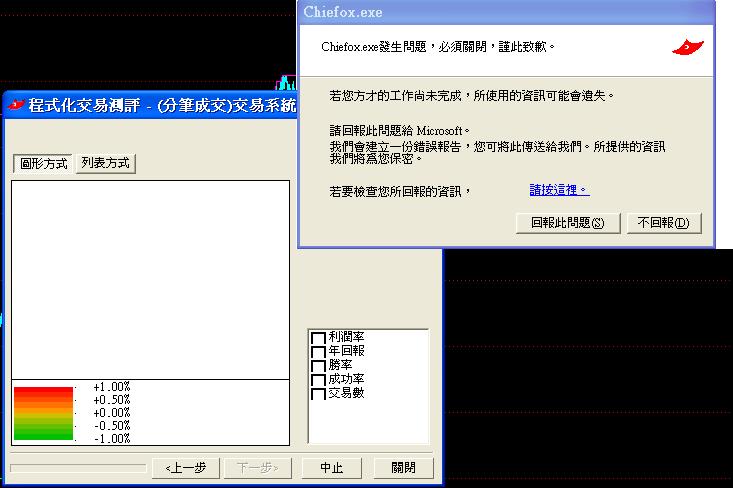
Task: Check the 年回報 option
Action: pyautogui.click(x=318, y=352)
